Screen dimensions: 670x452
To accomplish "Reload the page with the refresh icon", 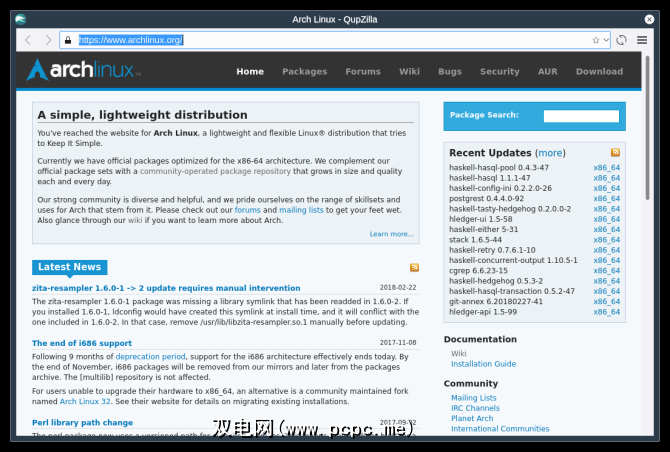I will [621, 40].
